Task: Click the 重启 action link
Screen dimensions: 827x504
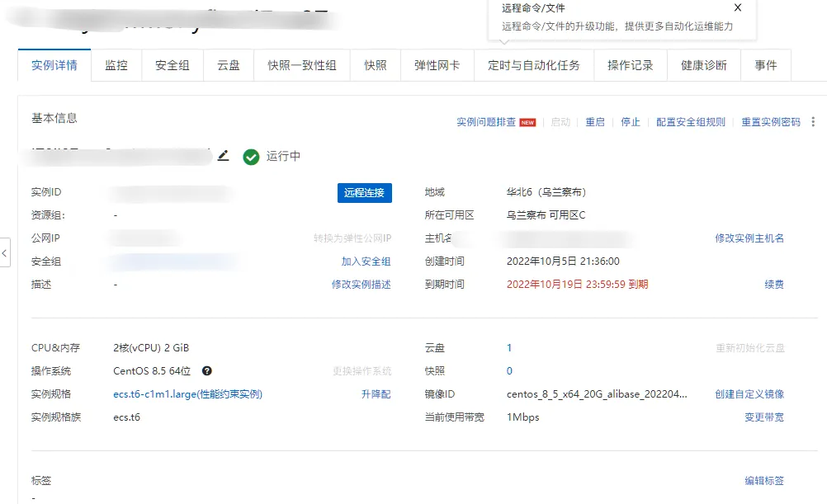Action: [595, 122]
